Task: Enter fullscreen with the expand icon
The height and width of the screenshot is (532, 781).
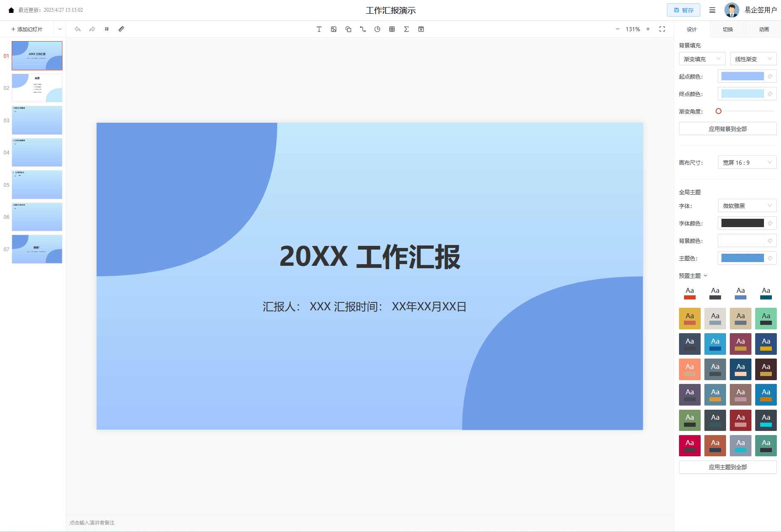Action: pyautogui.click(x=662, y=29)
